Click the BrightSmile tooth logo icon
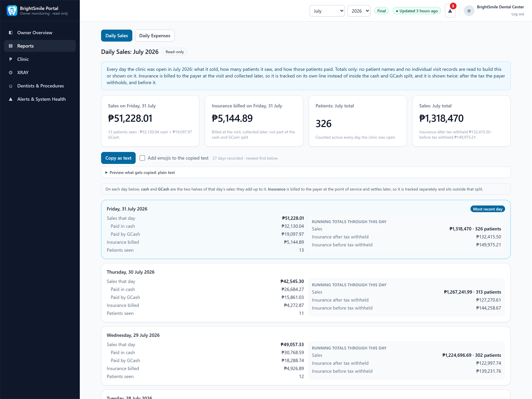The height and width of the screenshot is (399, 532). (12, 11)
